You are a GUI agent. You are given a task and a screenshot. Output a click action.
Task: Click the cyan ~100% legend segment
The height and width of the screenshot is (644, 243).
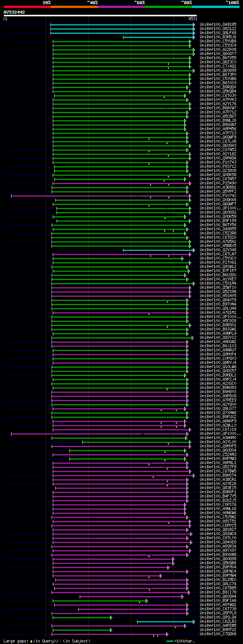click(x=216, y=7)
